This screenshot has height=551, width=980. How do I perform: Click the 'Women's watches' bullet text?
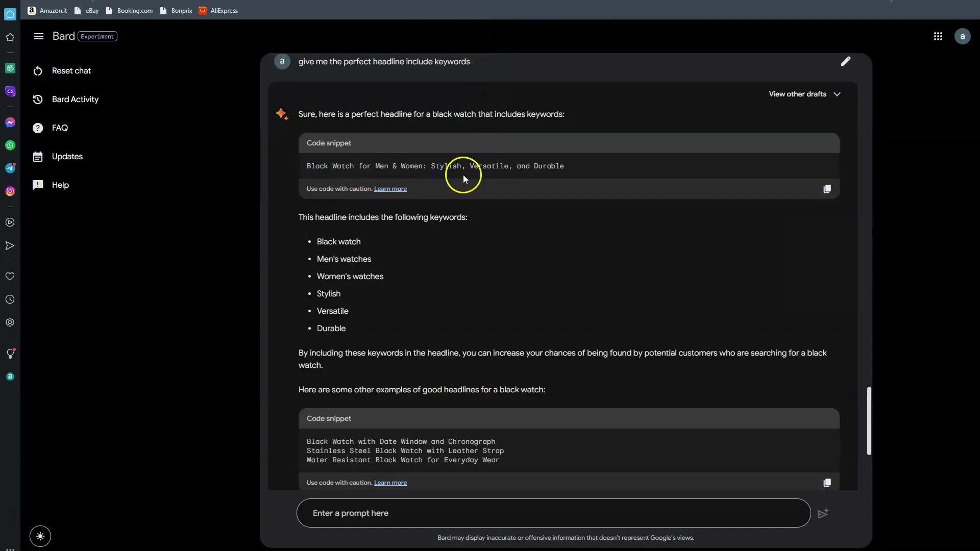point(350,277)
